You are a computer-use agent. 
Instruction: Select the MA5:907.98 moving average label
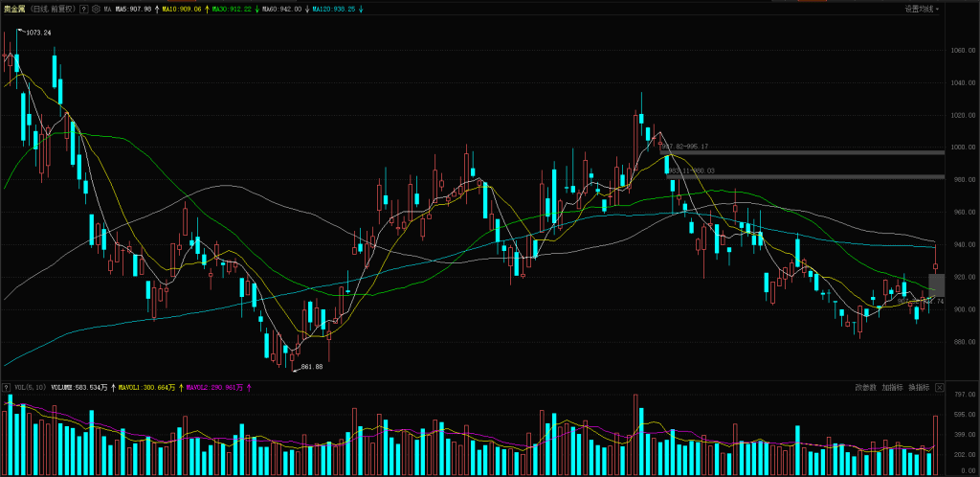134,10
